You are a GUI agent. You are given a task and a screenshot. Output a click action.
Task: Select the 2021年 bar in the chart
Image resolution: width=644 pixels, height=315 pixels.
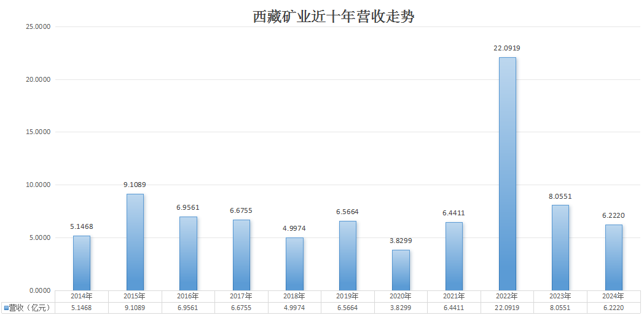coord(454,256)
